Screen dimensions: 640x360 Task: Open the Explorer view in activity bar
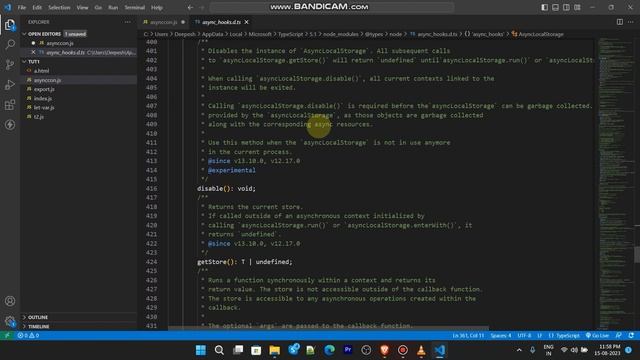point(10,25)
